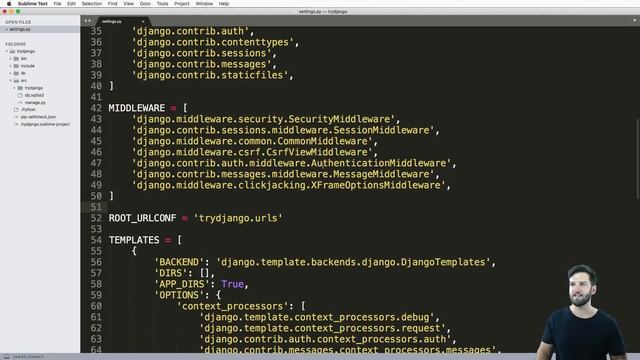Open the Sublime Text application menu
This screenshot has width=640, height=360.
(x=33, y=4)
